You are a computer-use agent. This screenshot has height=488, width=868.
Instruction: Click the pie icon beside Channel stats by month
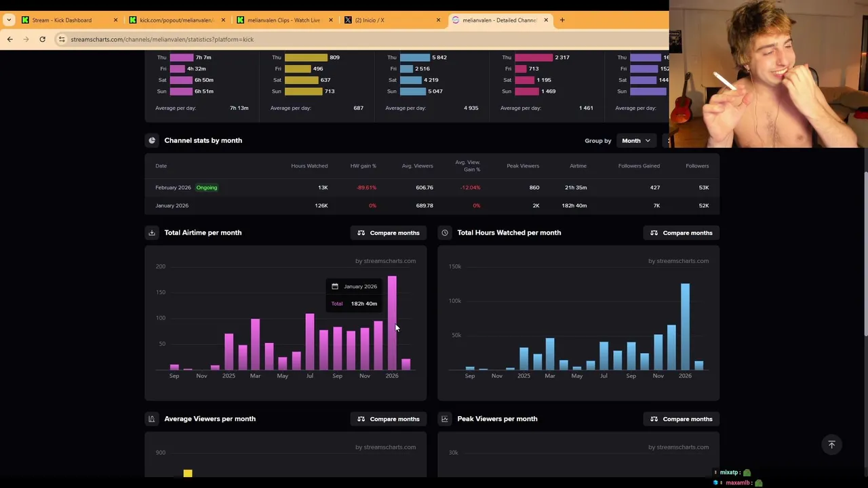pyautogui.click(x=152, y=140)
